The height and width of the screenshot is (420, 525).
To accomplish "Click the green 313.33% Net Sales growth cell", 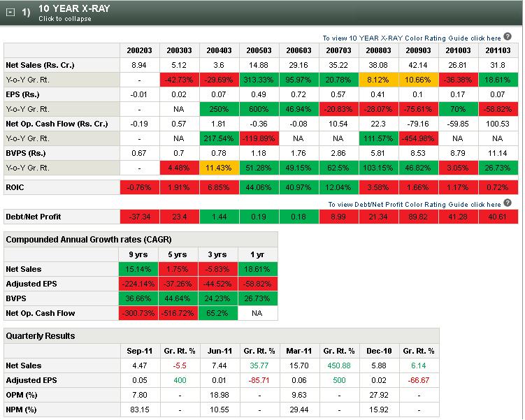I will [x=259, y=80].
